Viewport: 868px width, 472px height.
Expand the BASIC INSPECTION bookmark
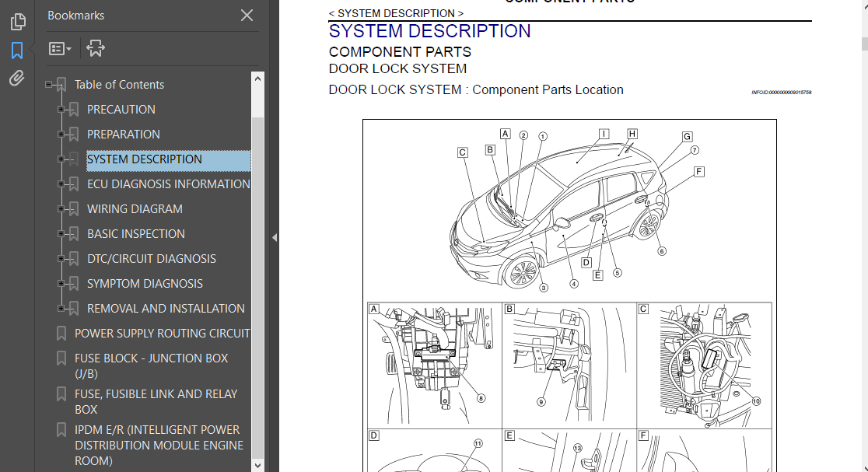pyautogui.click(x=61, y=234)
